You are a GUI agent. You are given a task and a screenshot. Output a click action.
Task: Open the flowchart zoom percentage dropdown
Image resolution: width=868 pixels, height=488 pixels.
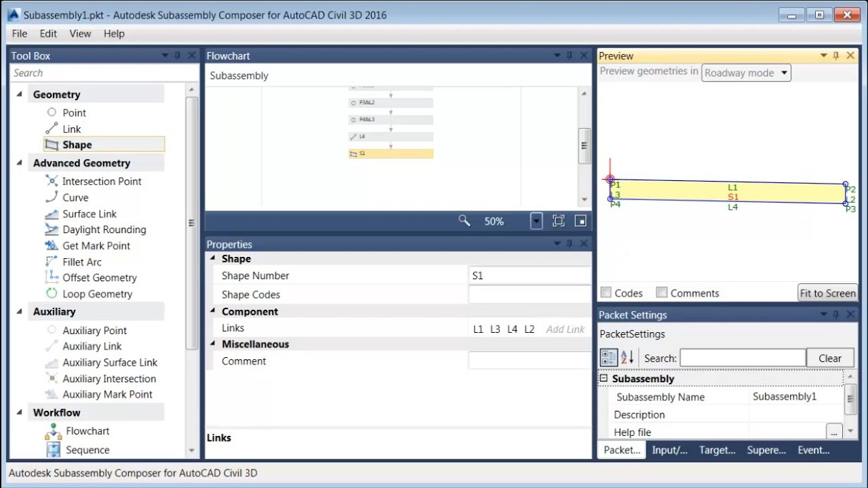[x=536, y=221]
